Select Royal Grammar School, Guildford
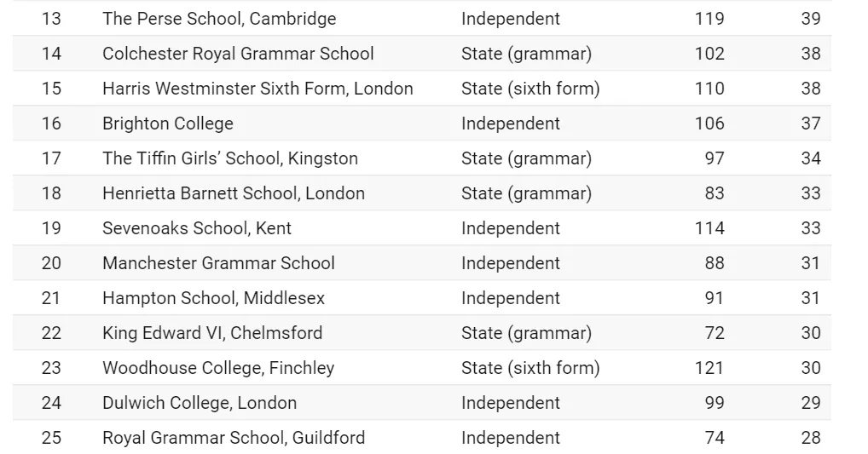 234,438
